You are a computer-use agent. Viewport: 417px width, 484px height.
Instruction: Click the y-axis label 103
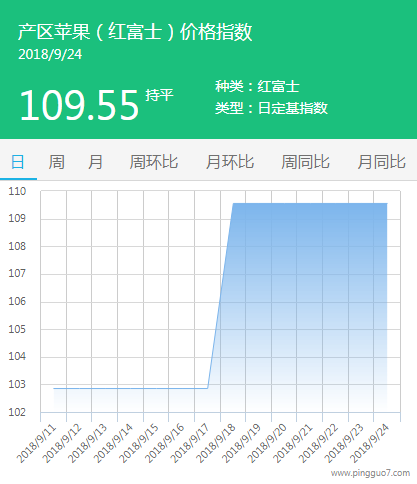click(17, 384)
